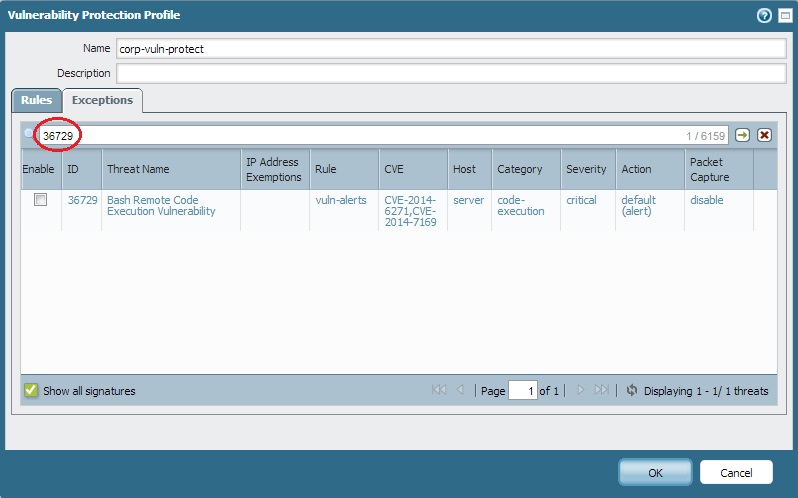
Task: Enable the exception for threat 36729
Action: pos(41,200)
